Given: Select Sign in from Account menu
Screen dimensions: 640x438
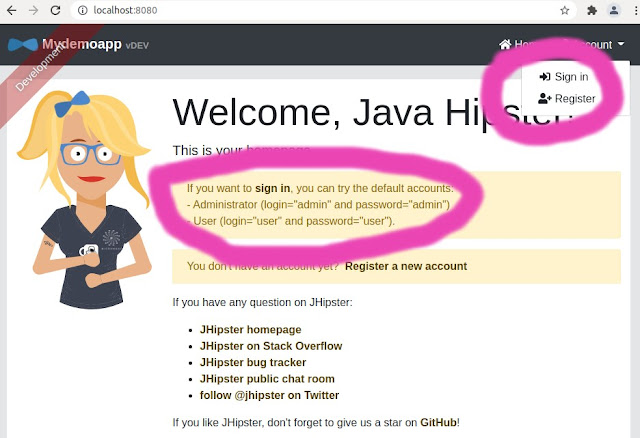Looking at the screenshot, I should tap(564, 76).
